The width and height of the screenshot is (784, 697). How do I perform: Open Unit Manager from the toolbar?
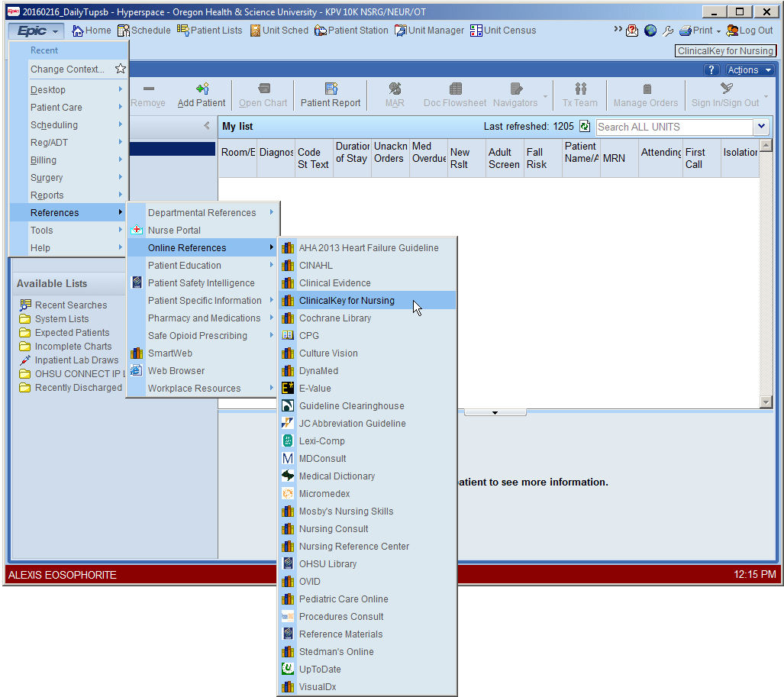430,31
